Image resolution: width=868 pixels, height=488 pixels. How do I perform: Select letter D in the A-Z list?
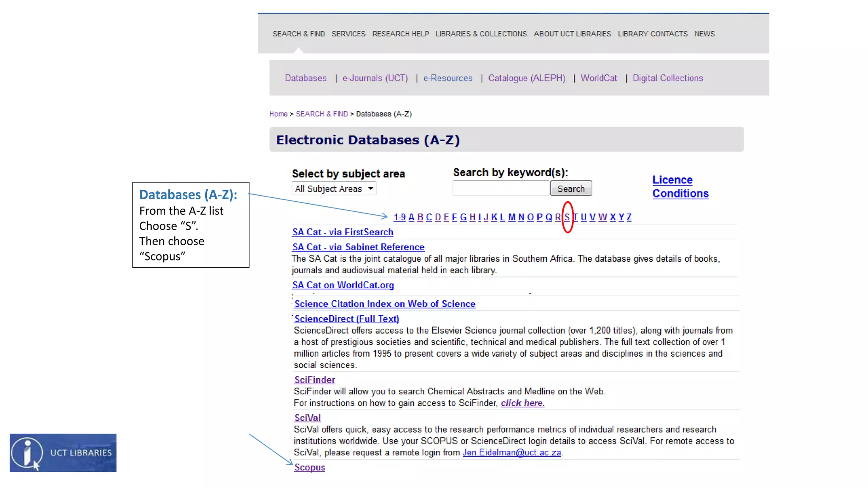pos(438,217)
